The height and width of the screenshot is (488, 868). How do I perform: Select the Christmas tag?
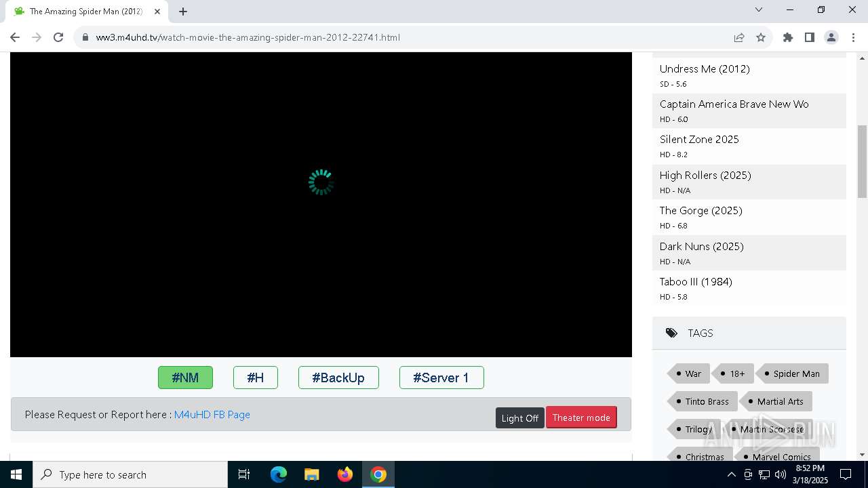701,455
